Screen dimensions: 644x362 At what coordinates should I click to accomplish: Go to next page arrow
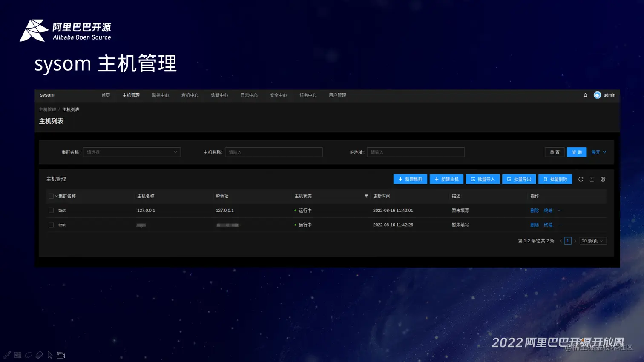pos(575,241)
